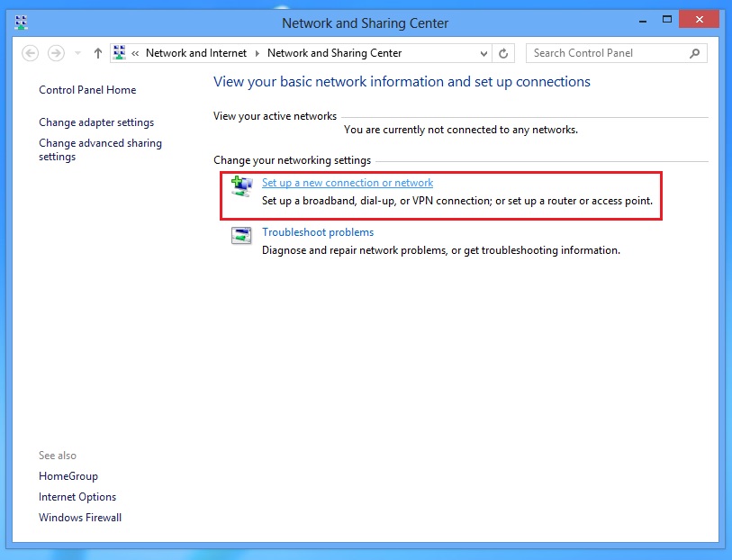
Task: Select the Network and Internet breadcrumb
Action: pos(196,53)
